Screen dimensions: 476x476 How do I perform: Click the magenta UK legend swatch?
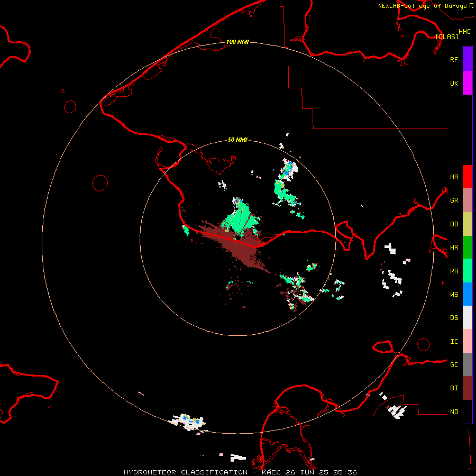[467, 83]
